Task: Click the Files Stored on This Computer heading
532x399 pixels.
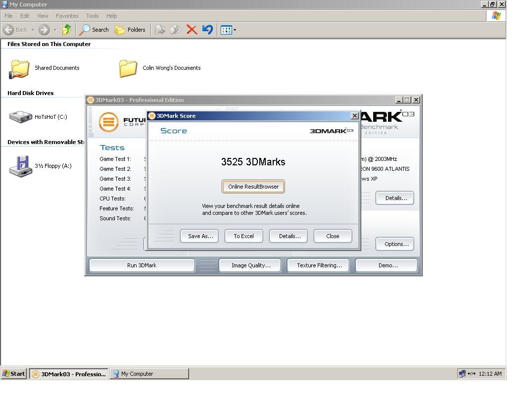Action: click(x=49, y=44)
